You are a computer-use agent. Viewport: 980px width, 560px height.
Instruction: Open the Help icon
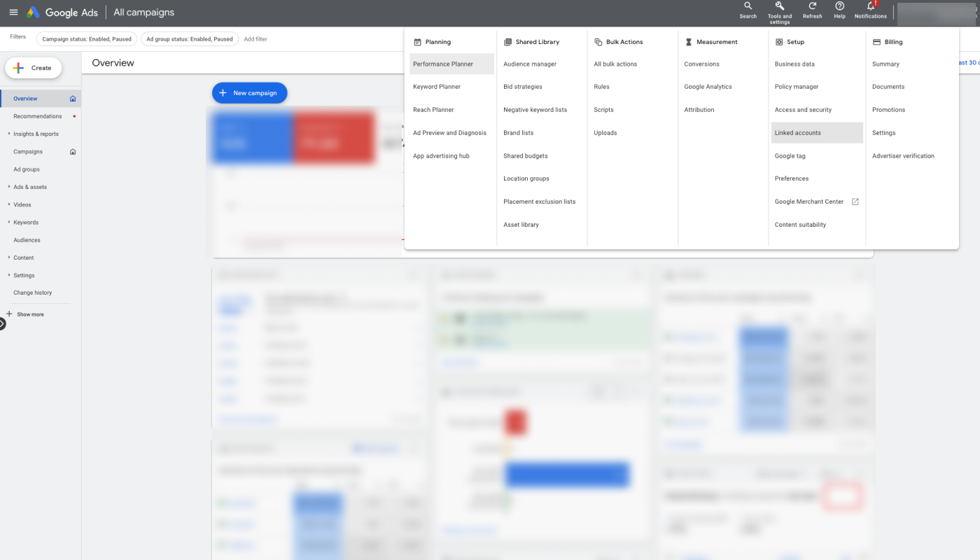click(x=839, y=6)
